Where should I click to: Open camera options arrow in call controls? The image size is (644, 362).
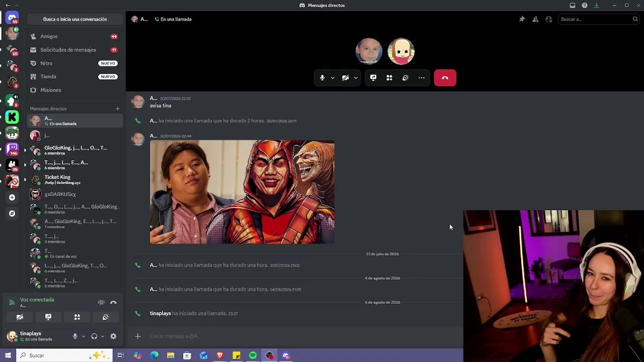[356, 78]
